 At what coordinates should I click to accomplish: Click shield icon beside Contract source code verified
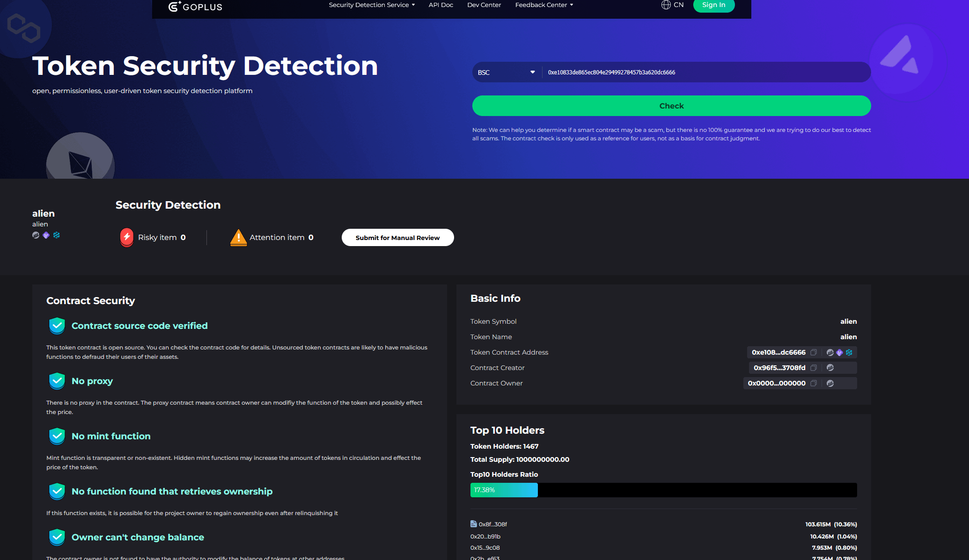[57, 326]
